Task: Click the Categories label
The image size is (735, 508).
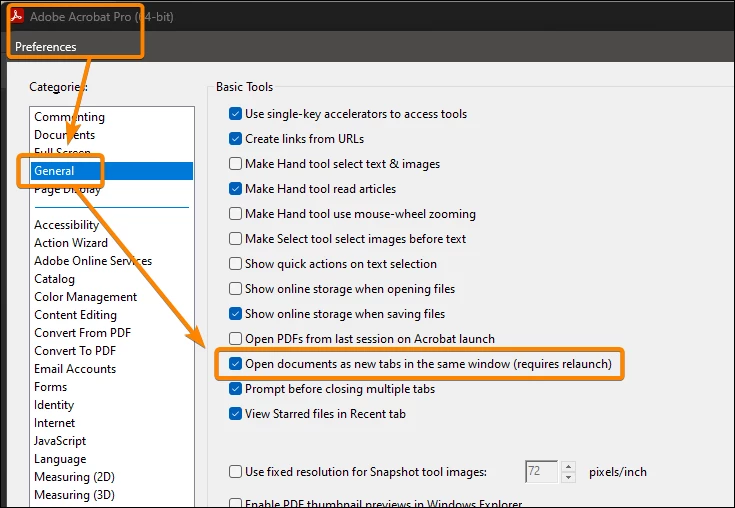Action: click(58, 87)
